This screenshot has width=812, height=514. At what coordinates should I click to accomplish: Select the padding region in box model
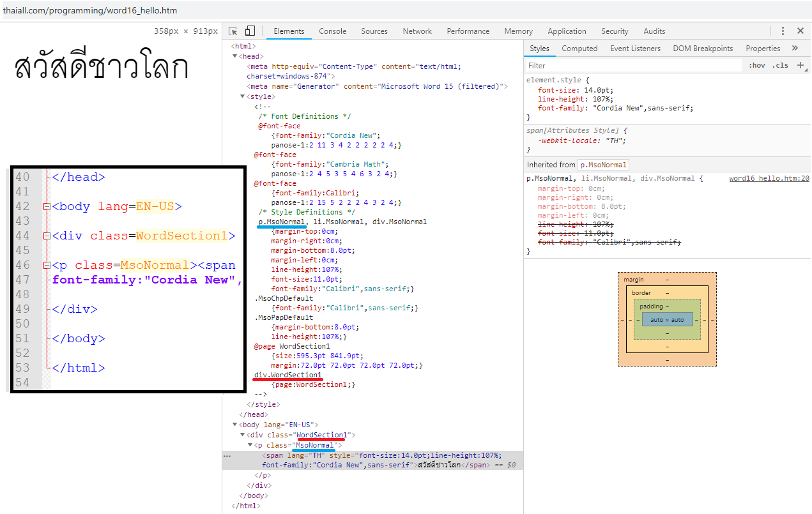click(650, 306)
